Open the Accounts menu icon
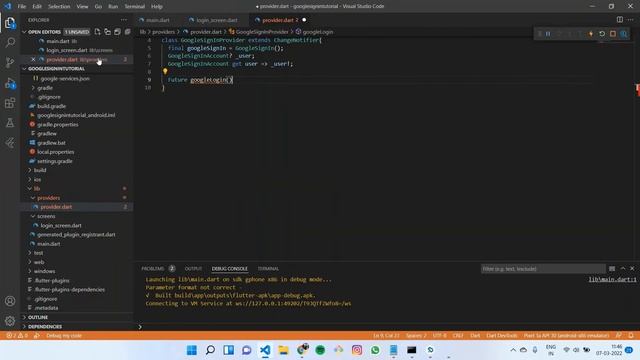Viewport: 640px width, 360px height. pyautogui.click(x=10, y=301)
